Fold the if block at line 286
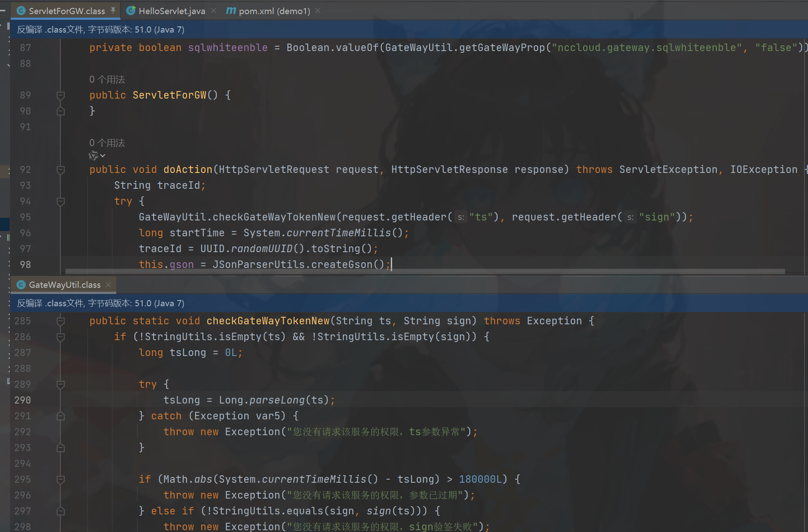 coord(61,337)
